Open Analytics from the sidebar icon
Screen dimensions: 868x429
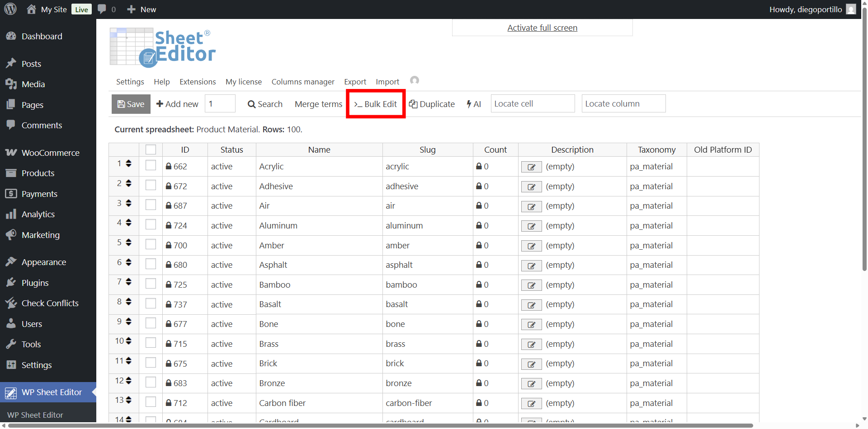pyautogui.click(x=11, y=214)
